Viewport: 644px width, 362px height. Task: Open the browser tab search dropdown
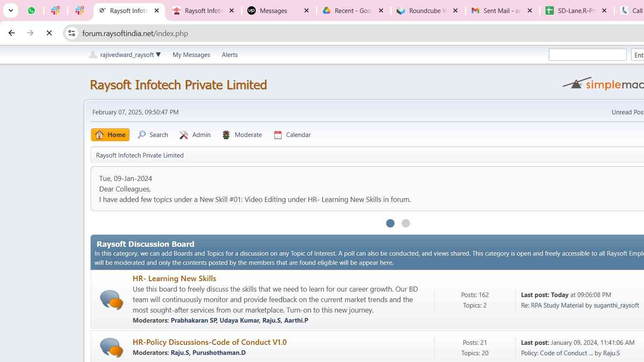click(x=11, y=10)
